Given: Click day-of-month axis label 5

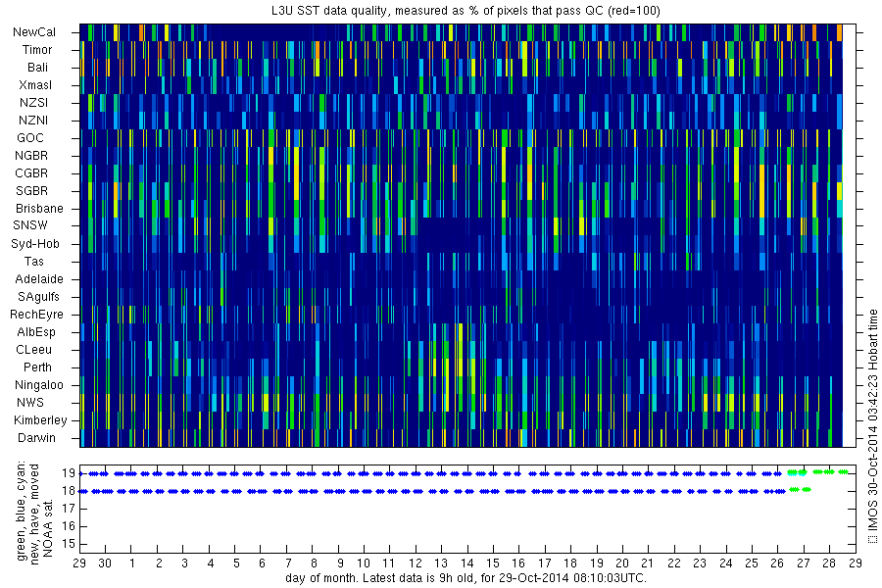Looking at the screenshot, I should coord(236,563).
